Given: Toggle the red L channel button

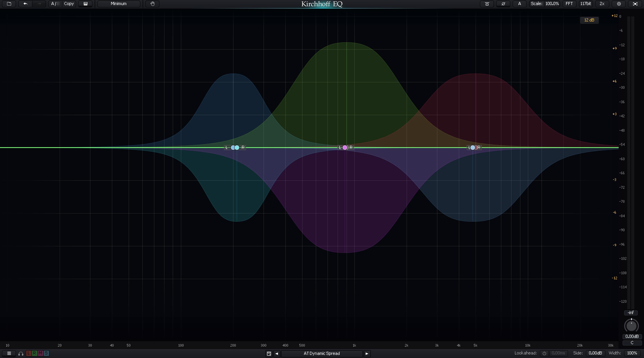Looking at the screenshot, I should [x=28, y=353].
